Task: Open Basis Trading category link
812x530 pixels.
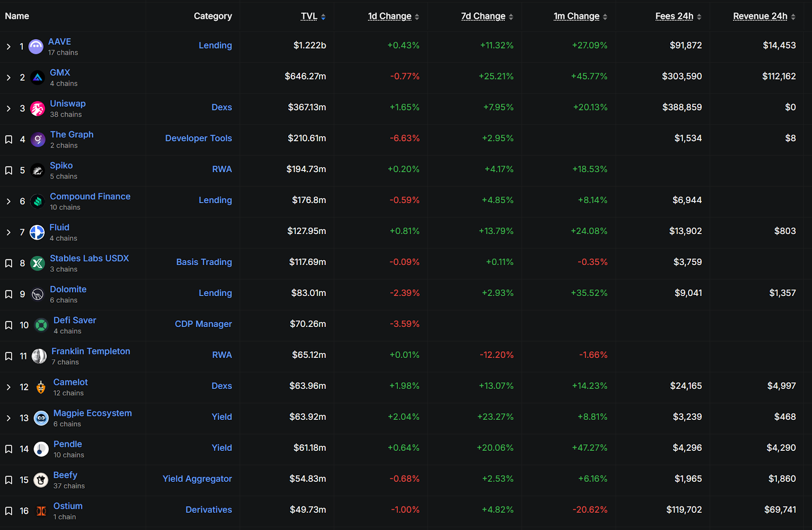Action: [204, 262]
